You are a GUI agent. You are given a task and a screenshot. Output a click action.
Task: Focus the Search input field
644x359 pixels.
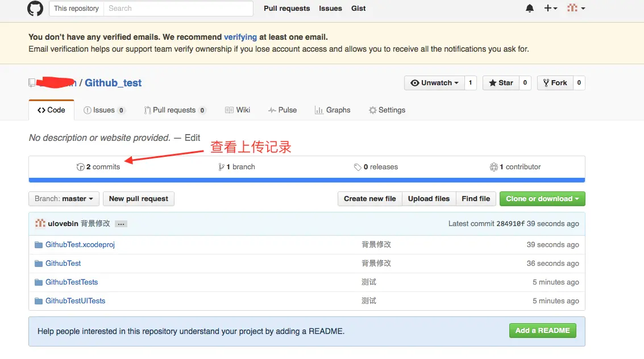pyautogui.click(x=178, y=8)
